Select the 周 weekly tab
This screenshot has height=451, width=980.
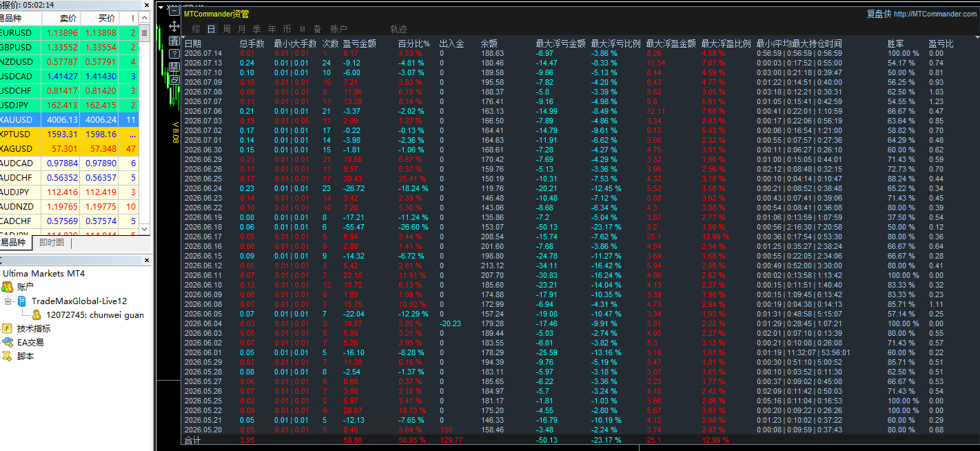tap(227, 29)
